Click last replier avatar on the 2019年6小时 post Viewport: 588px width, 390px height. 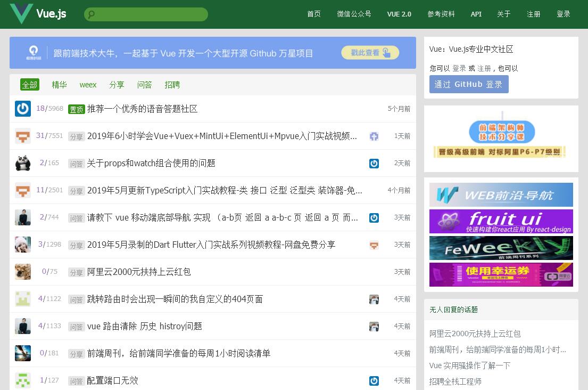click(x=374, y=136)
